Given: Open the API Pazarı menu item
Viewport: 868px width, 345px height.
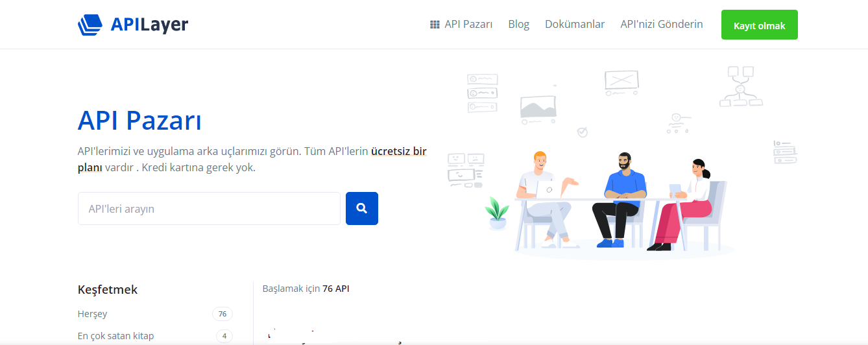Looking at the screenshot, I should click(468, 25).
